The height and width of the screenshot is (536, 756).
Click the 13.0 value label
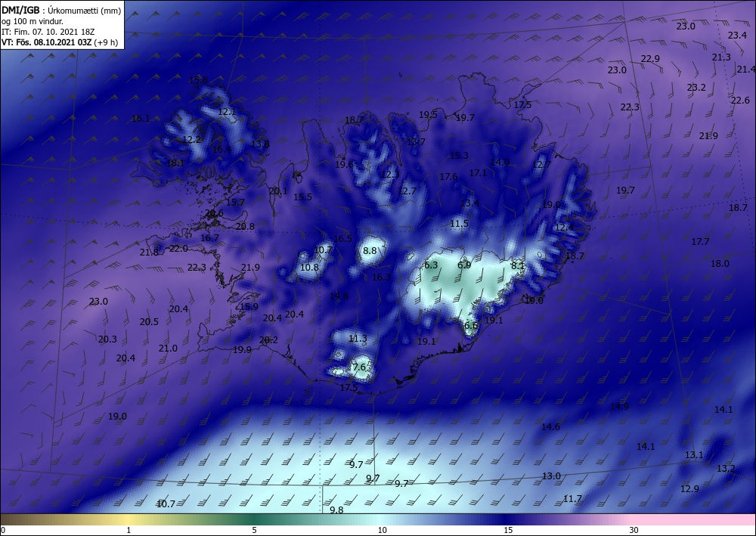click(x=551, y=476)
